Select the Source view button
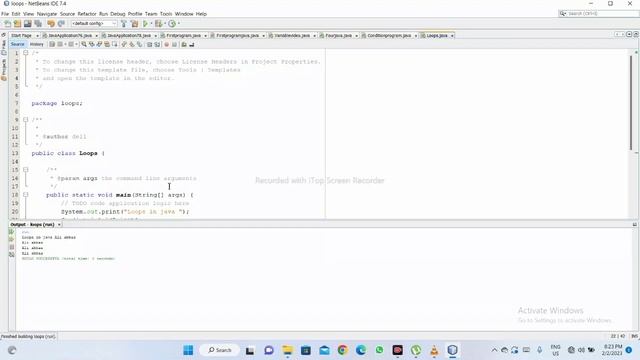The height and width of the screenshot is (360, 640). [18, 44]
